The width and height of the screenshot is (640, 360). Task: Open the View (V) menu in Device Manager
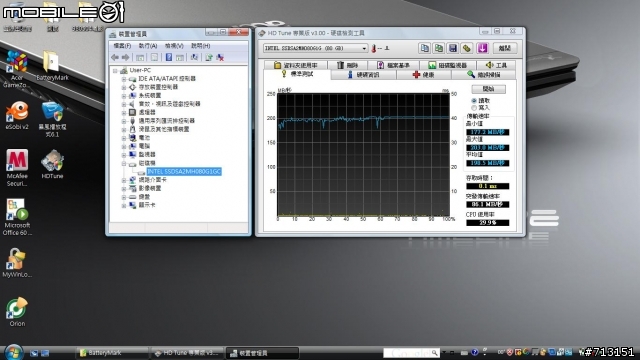coord(174,46)
